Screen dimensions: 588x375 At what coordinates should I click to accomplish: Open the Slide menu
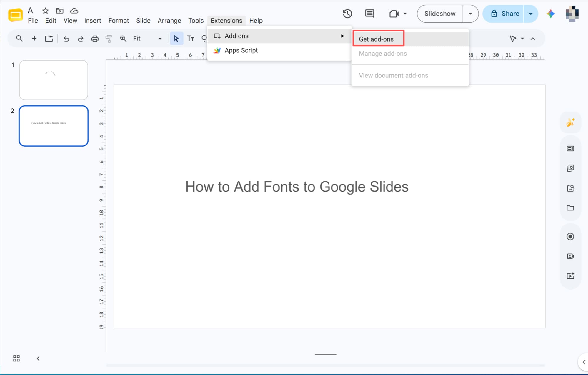click(143, 21)
